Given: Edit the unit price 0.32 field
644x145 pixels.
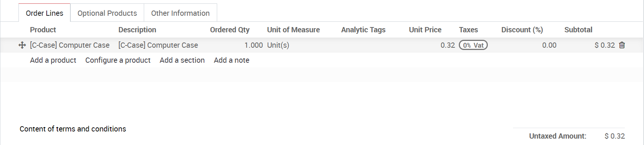Looking at the screenshot, I should [x=432, y=45].
